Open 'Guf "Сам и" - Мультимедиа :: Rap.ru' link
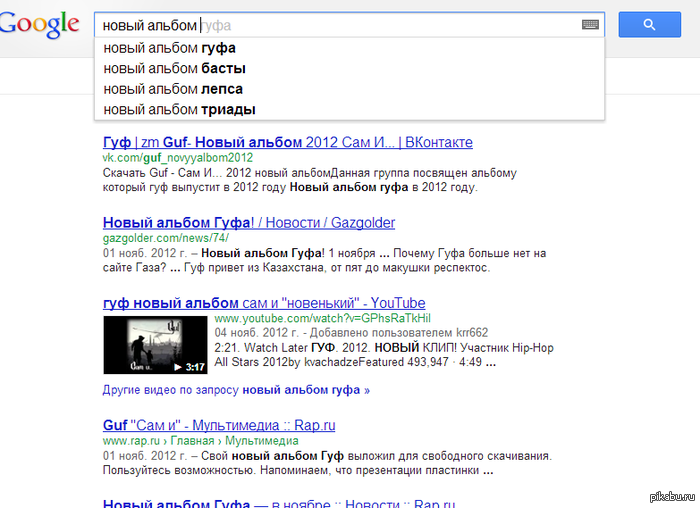 pyautogui.click(x=219, y=425)
